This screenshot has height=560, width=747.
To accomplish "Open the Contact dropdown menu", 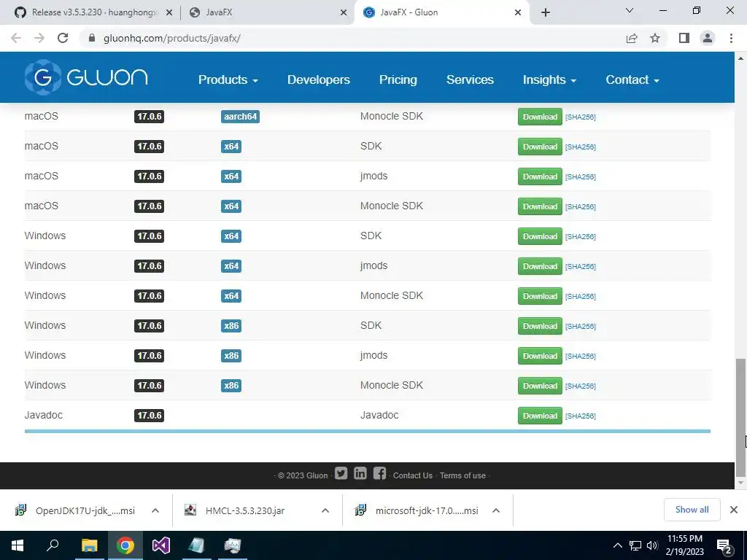I will pyautogui.click(x=632, y=79).
